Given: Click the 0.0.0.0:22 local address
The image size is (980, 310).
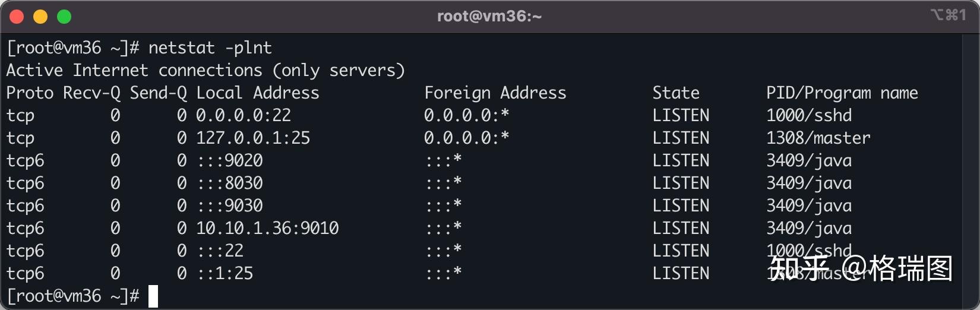Looking at the screenshot, I should (244, 115).
